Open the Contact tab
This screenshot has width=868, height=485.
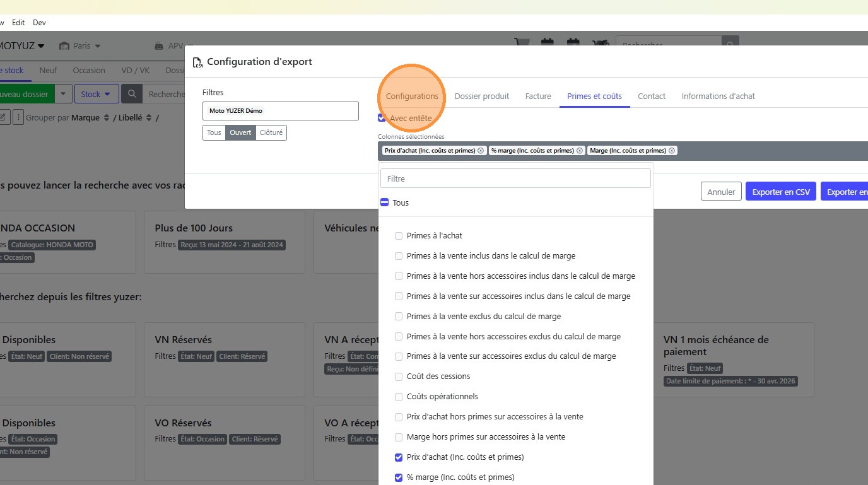tap(652, 96)
